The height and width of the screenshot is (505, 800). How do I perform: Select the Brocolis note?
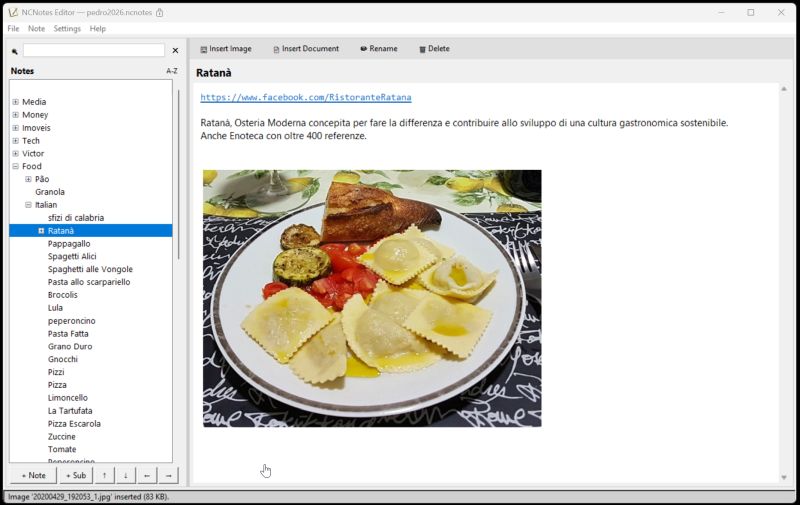pos(63,295)
